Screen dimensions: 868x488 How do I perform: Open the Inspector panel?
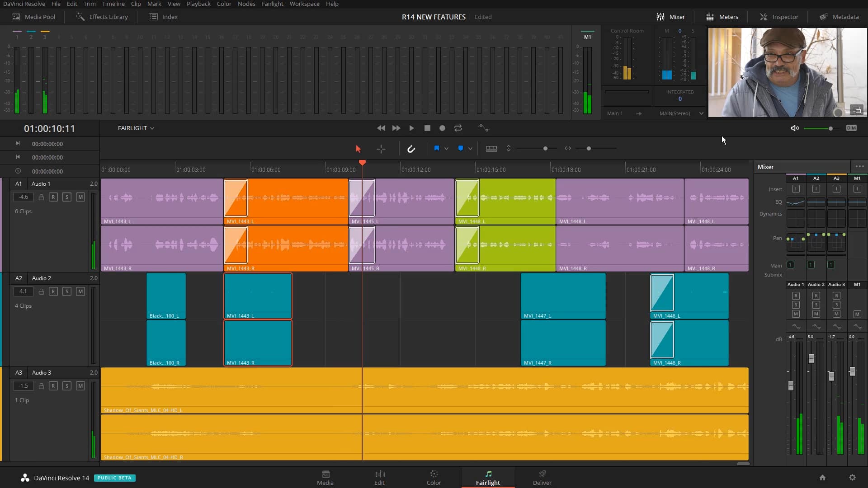pos(779,17)
